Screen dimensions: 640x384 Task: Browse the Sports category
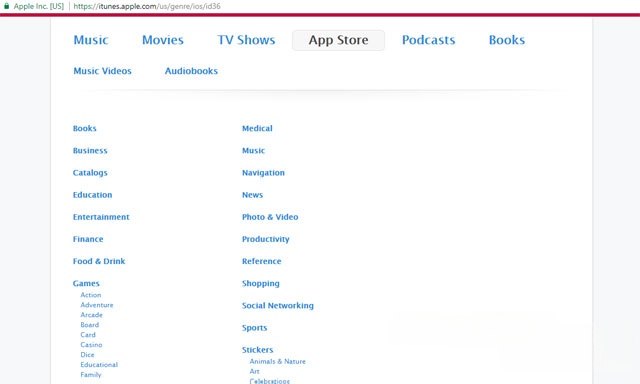pyautogui.click(x=254, y=328)
